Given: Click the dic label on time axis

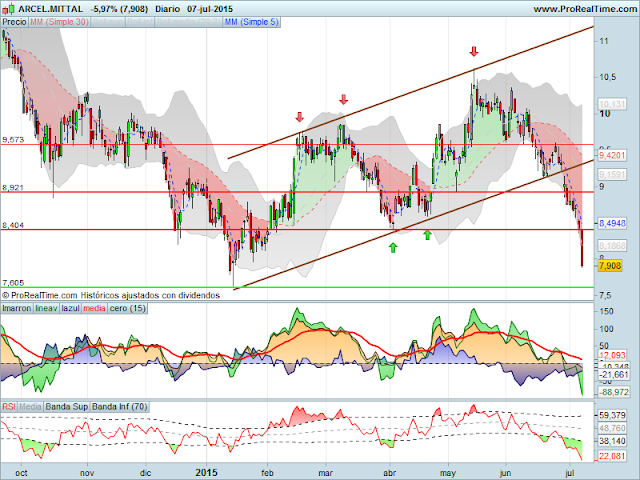Looking at the screenshot, I should pos(145,473).
